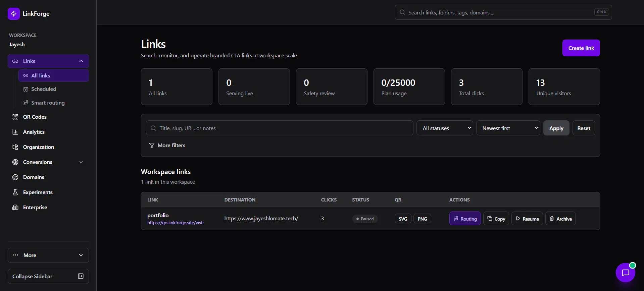This screenshot has width=644, height=291.
Task: Click the DESTINATION column header
Action: [x=240, y=200]
